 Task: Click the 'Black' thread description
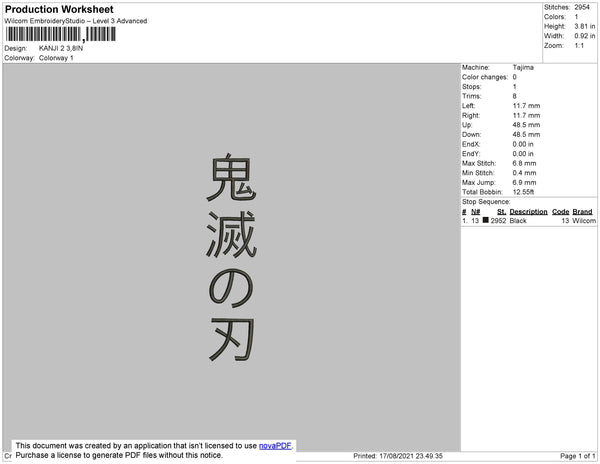(518, 221)
